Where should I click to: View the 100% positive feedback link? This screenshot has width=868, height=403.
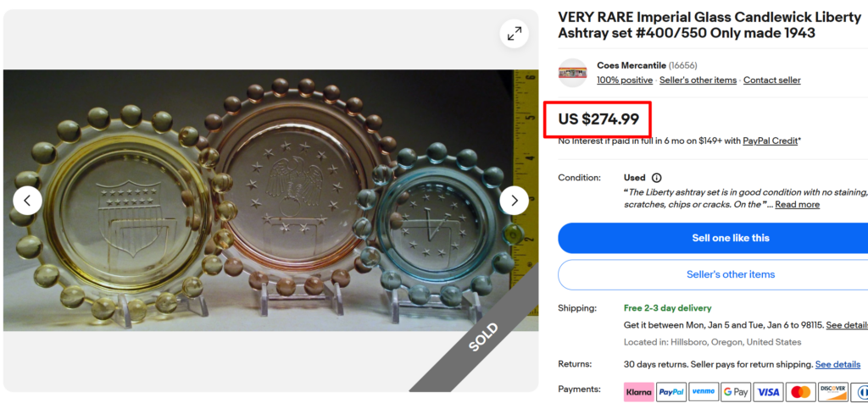coord(625,80)
